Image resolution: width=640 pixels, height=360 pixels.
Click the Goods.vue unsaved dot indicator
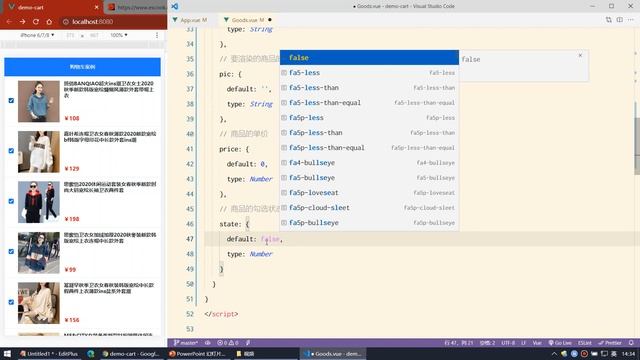[x=270, y=20]
